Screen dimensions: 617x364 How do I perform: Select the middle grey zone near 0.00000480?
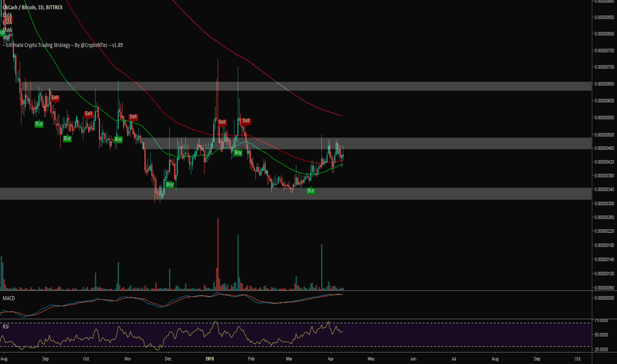pyautogui.click(x=366, y=143)
